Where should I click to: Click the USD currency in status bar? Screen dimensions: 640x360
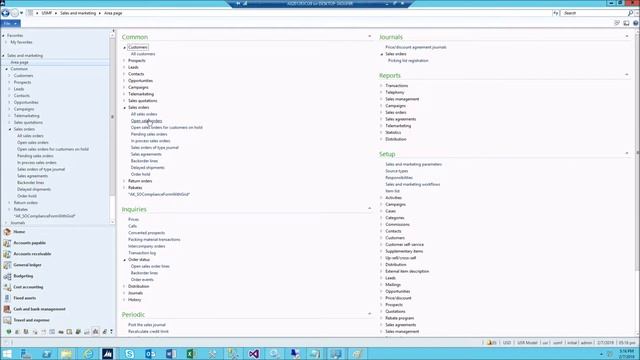tap(507, 343)
